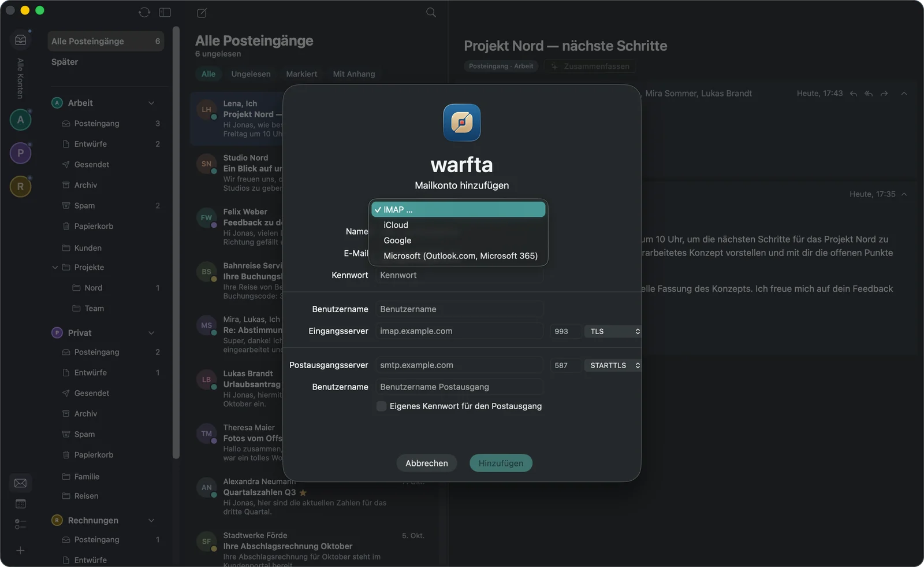
Task: Open the all-inboxes tray icon in rail
Action: tap(21, 40)
